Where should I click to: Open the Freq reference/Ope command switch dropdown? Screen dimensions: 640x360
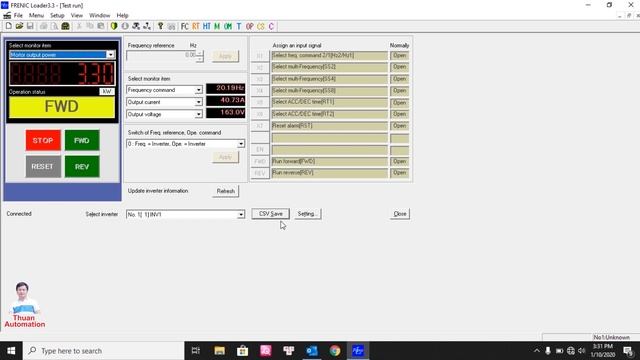(241, 144)
